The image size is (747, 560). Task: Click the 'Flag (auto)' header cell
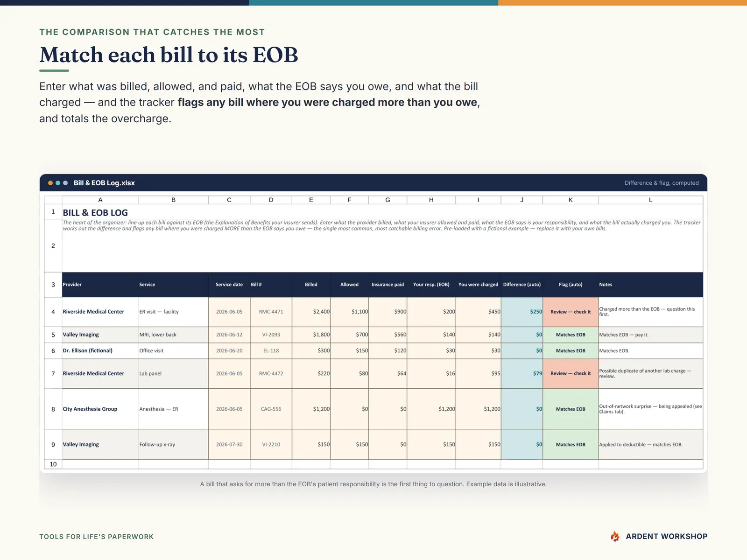[571, 284]
